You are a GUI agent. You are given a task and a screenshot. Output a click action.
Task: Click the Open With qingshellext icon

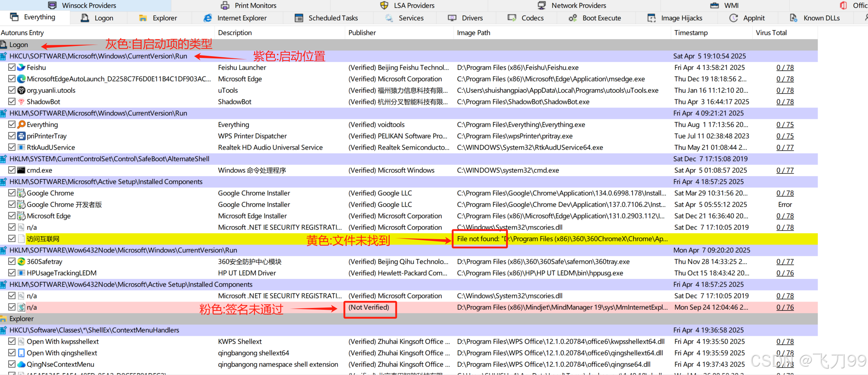pos(21,353)
